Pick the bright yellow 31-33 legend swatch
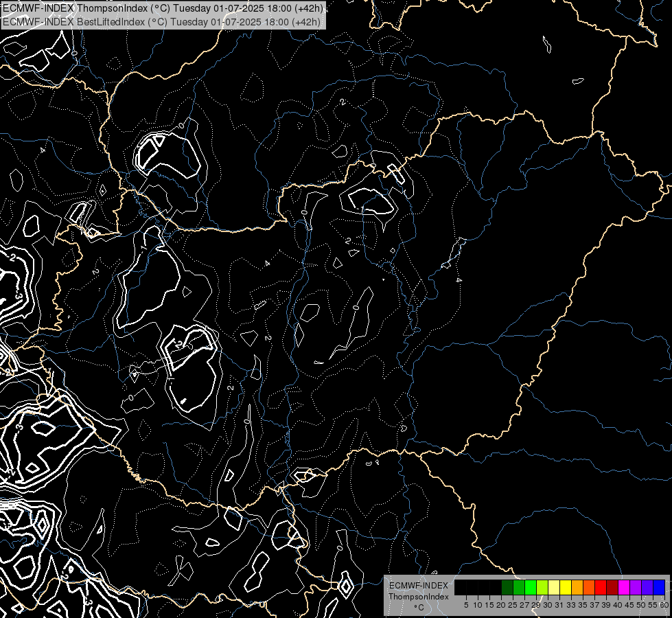672x618 pixels. click(566, 587)
